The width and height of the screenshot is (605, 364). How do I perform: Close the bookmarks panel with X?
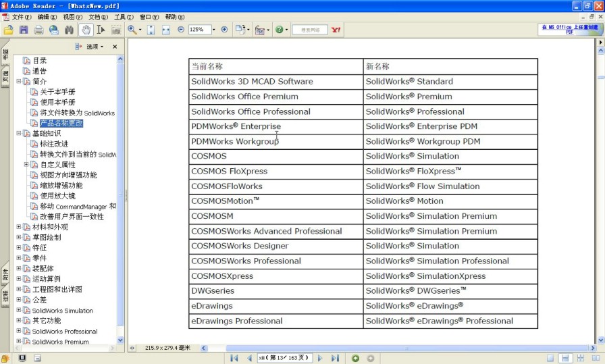[115, 47]
